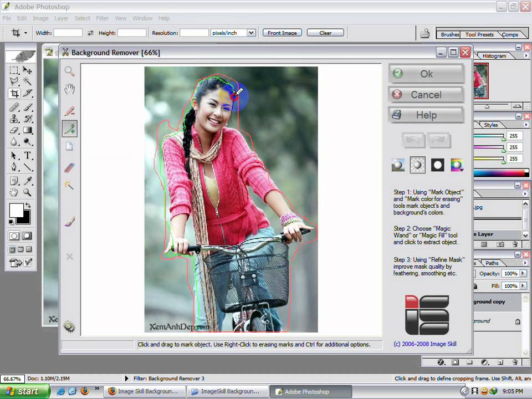
Task: Choose original image preview mode in Background Remover
Action: (x=398, y=165)
